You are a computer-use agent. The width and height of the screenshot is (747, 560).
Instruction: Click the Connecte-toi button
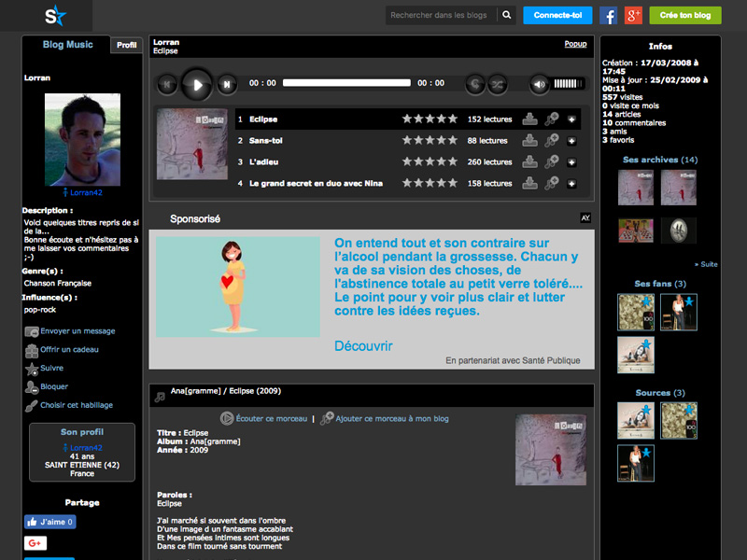point(557,15)
